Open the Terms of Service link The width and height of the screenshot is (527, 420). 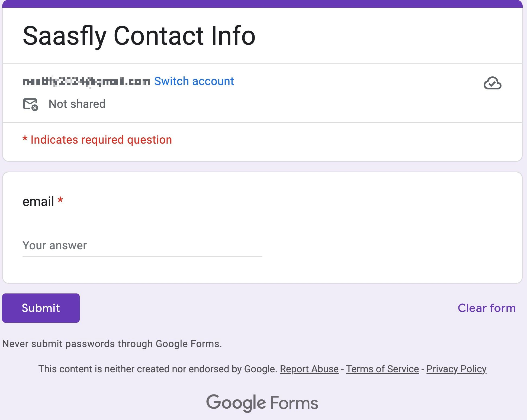pyautogui.click(x=382, y=369)
